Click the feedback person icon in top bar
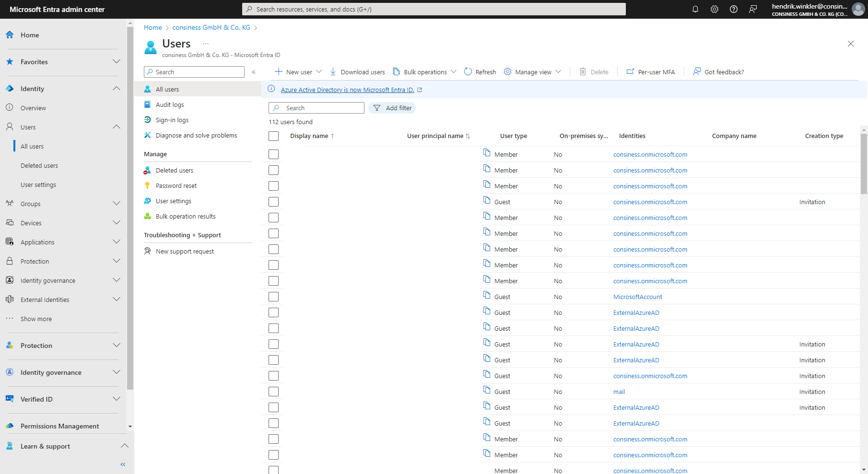This screenshot has height=474, width=868. tap(753, 9)
